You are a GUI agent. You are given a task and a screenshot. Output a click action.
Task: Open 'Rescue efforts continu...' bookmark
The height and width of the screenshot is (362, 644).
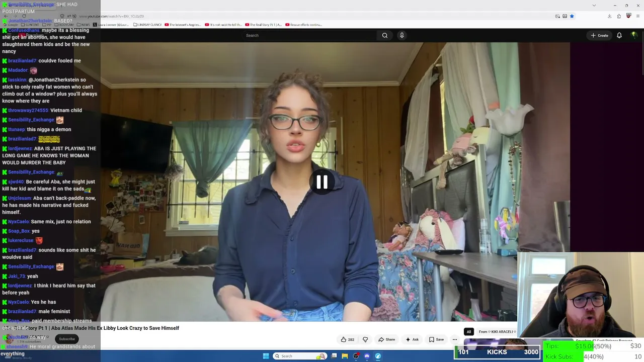click(x=303, y=25)
